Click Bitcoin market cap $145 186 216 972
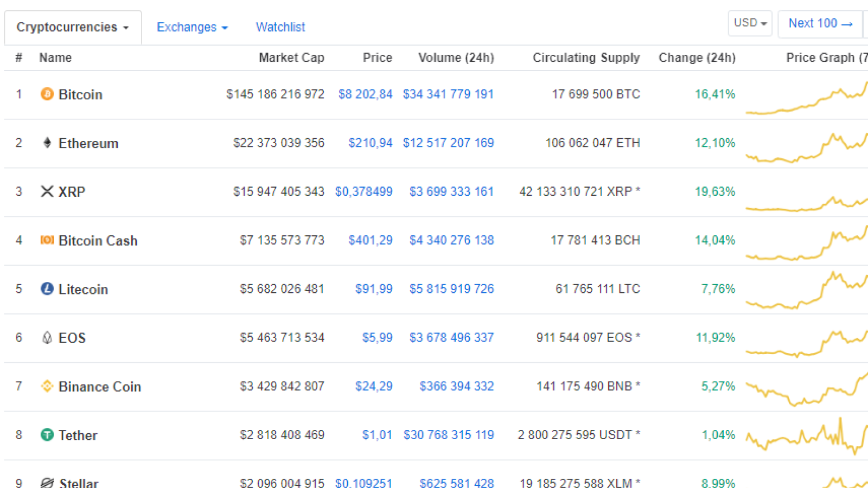Screen dimensions: 868x488 pos(275,94)
